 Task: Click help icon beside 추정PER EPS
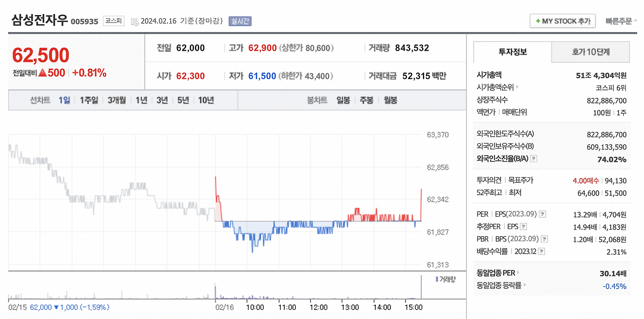tap(523, 227)
